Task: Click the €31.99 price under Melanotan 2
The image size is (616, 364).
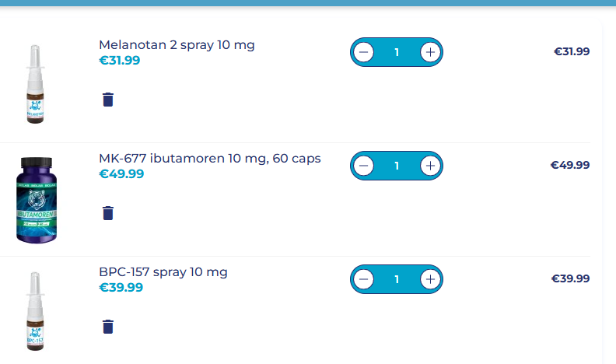Action: tap(120, 61)
